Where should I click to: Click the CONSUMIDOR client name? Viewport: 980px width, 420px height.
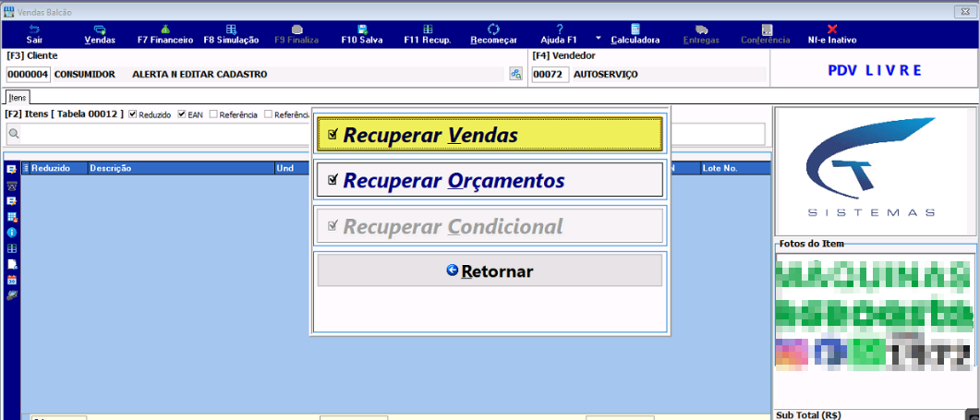pyautogui.click(x=85, y=75)
